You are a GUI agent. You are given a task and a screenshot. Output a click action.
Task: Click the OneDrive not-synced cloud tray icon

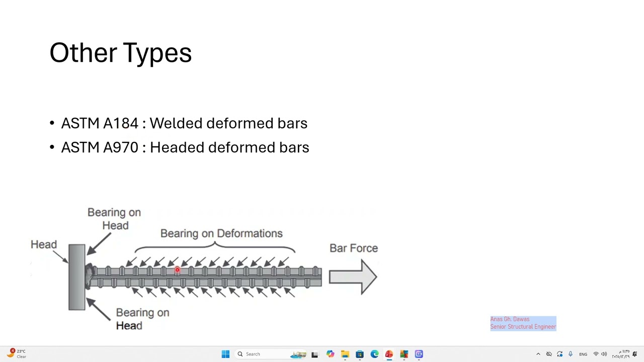click(x=549, y=354)
